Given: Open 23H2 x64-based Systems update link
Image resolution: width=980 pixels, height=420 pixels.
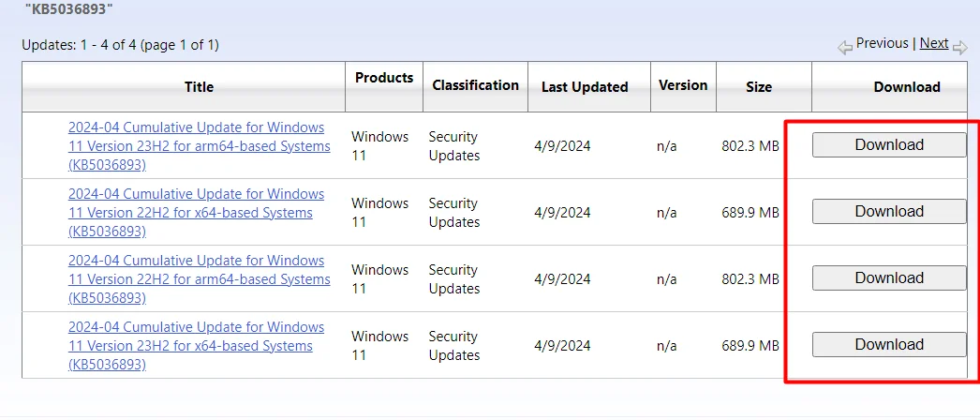Looking at the screenshot, I should [196, 346].
